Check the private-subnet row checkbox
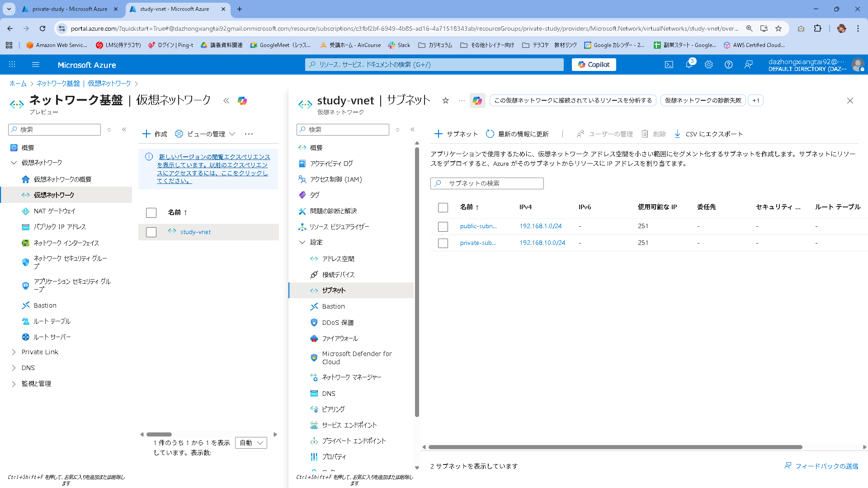The image size is (868, 488). 443,243
